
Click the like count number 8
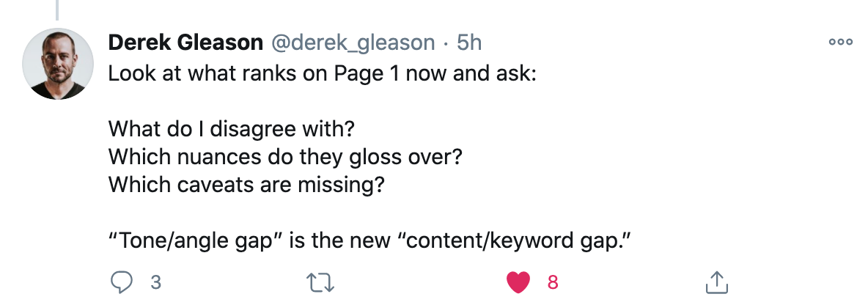(x=553, y=282)
